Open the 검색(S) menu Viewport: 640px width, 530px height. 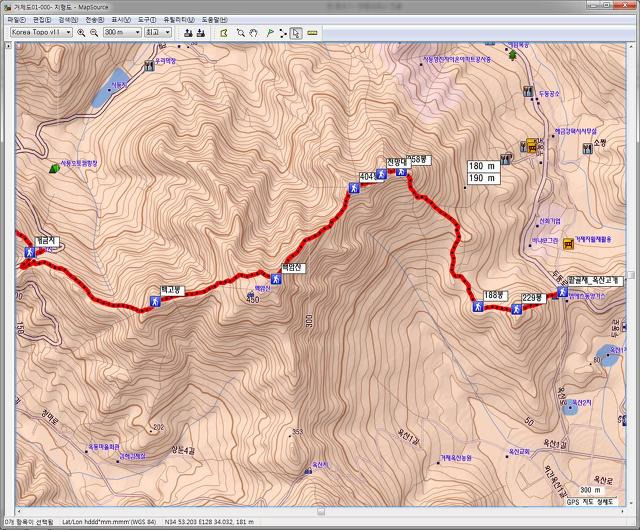tap(68, 20)
